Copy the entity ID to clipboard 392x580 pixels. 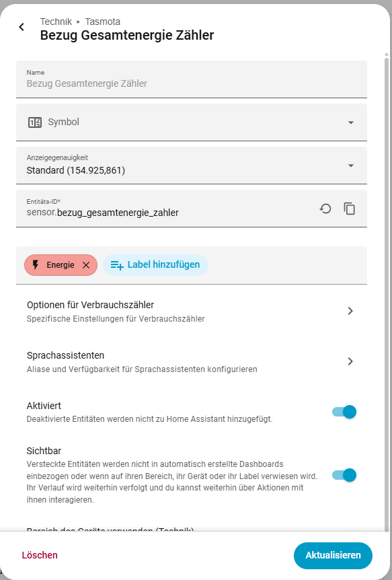[x=350, y=209]
